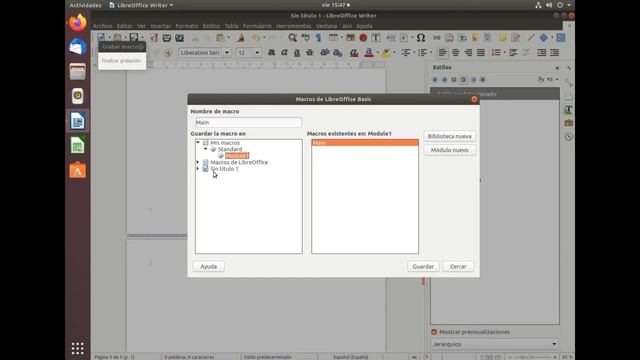Image resolution: width=640 pixels, height=360 pixels.
Task: Open the Editar menu
Action: [124, 26]
